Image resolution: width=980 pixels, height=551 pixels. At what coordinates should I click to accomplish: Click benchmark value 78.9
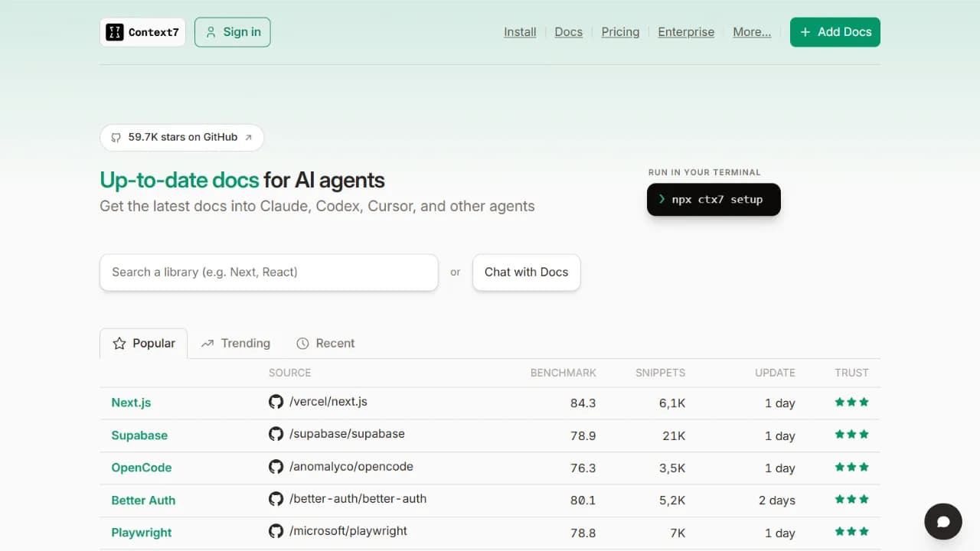(x=583, y=435)
